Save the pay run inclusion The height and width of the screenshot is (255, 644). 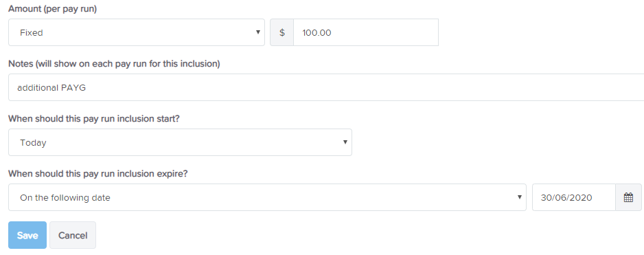(27, 235)
